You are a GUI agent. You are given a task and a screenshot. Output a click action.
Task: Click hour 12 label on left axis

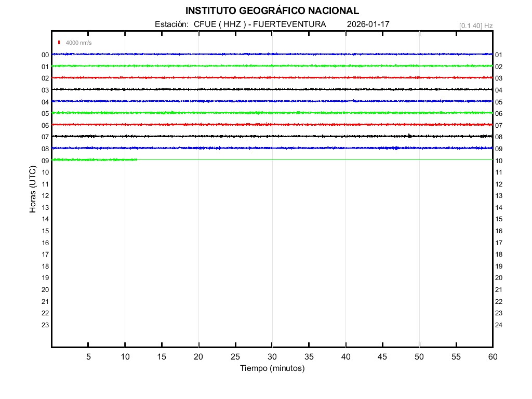tap(45, 196)
